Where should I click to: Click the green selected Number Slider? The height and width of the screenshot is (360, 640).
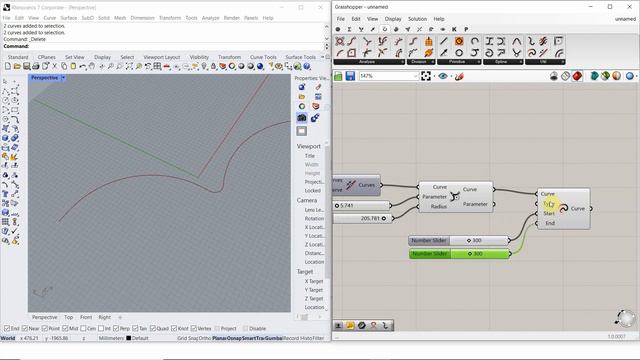[x=459, y=254]
